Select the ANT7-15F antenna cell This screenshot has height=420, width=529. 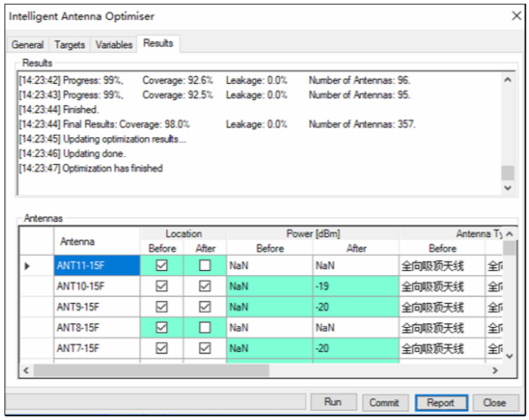[x=97, y=348]
